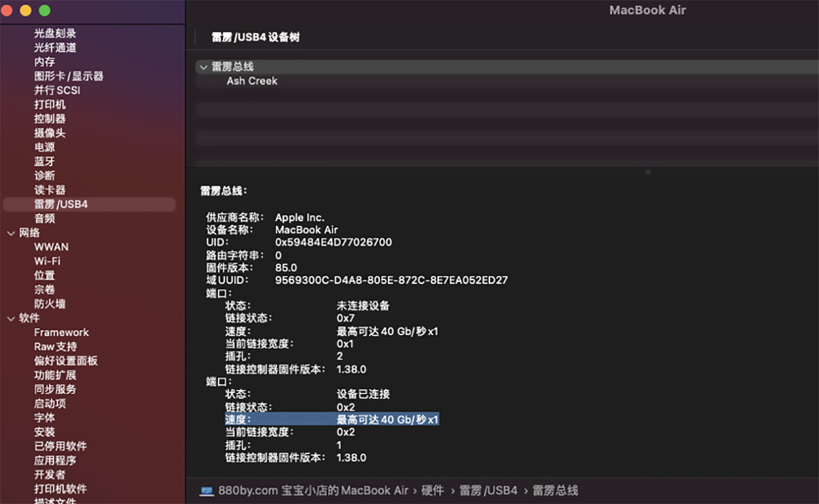Select 安装 in the sidebar
The height and width of the screenshot is (504, 819).
(45, 432)
